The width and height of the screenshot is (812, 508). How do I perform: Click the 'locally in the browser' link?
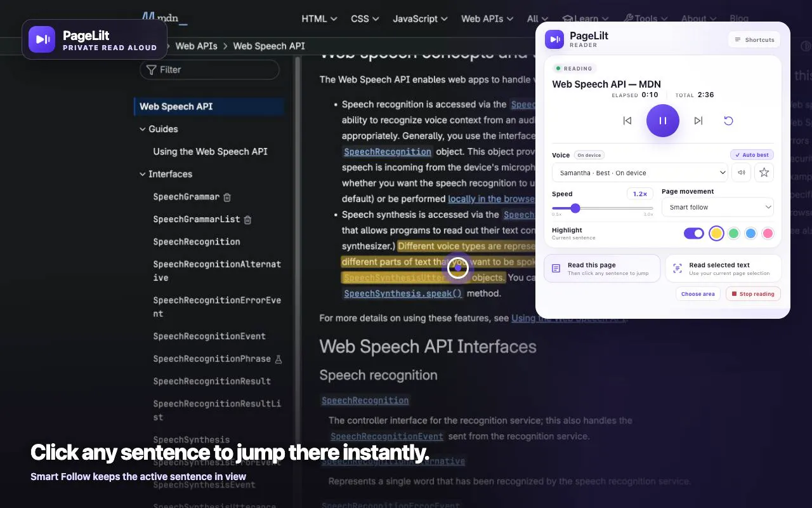pyautogui.click(x=492, y=199)
